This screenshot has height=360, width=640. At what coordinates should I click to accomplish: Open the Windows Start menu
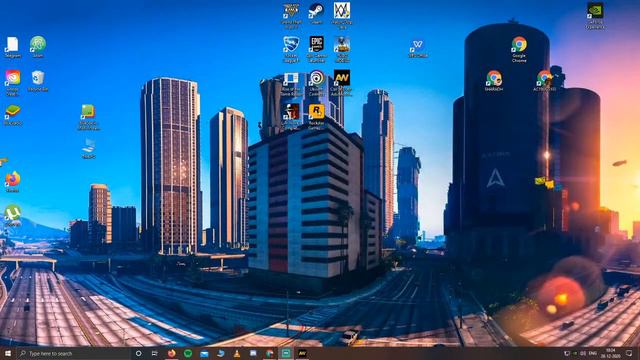(8, 353)
